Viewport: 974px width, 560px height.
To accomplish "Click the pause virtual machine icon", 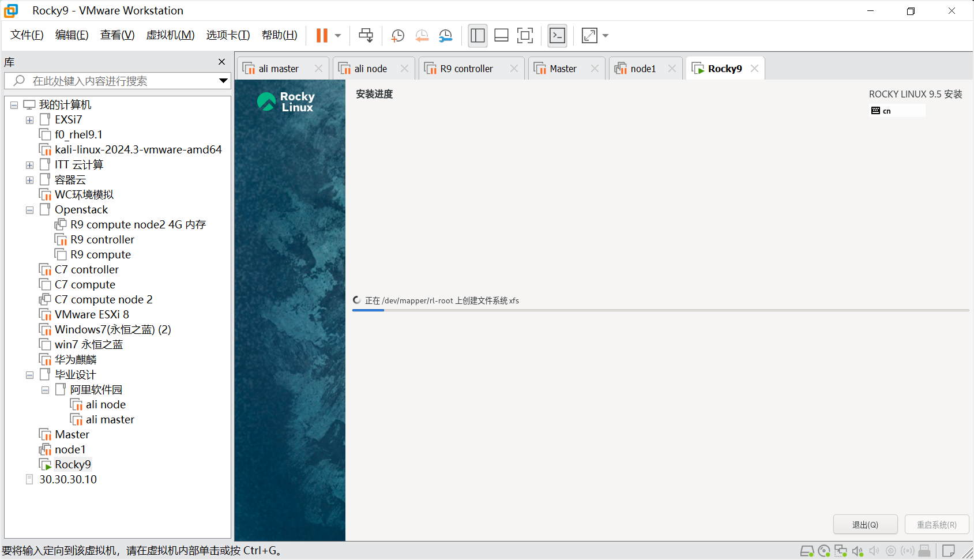I will (322, 36).
